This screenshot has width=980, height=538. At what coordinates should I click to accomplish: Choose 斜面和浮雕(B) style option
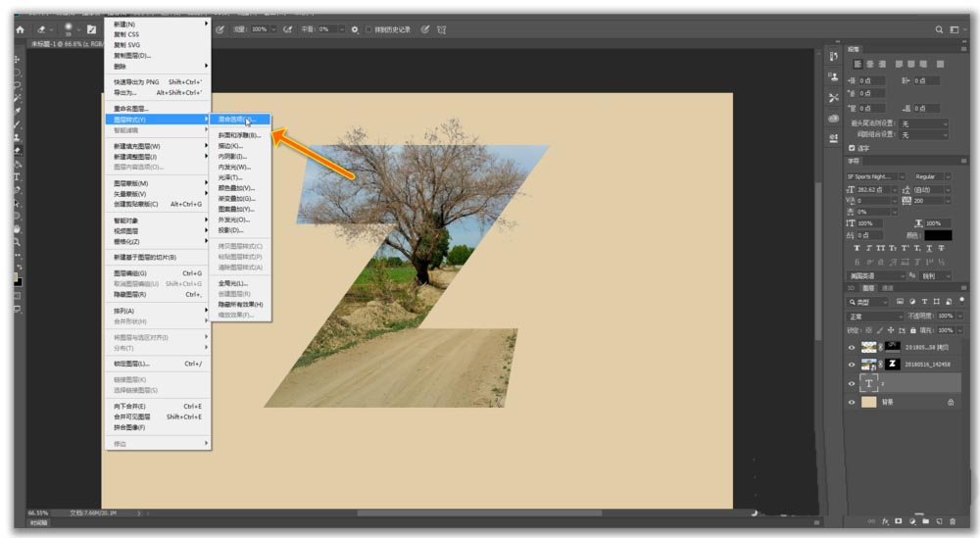coord(241,135)
